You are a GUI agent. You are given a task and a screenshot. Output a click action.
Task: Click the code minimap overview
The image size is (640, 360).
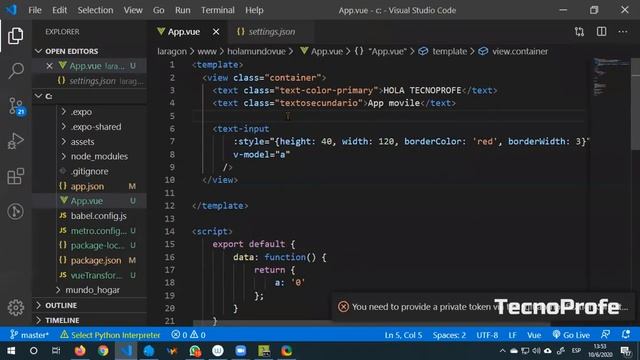point(610,78)
